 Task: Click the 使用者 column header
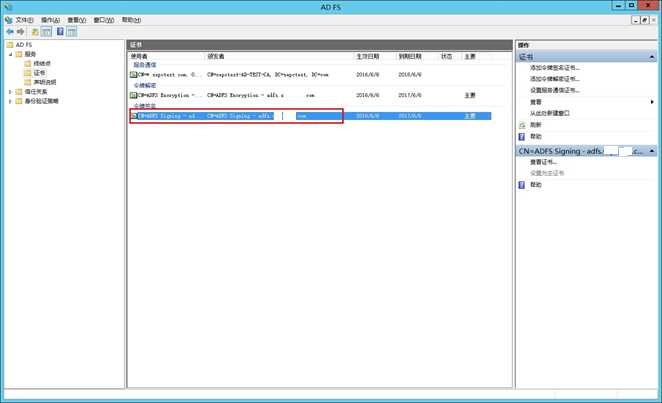click(138, 56)
